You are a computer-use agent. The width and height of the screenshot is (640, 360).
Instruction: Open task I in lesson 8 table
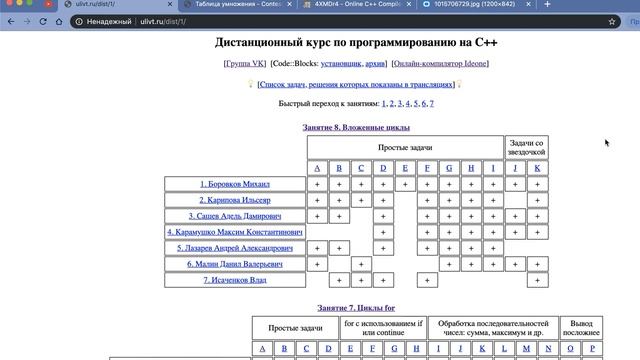click(493, 168)
